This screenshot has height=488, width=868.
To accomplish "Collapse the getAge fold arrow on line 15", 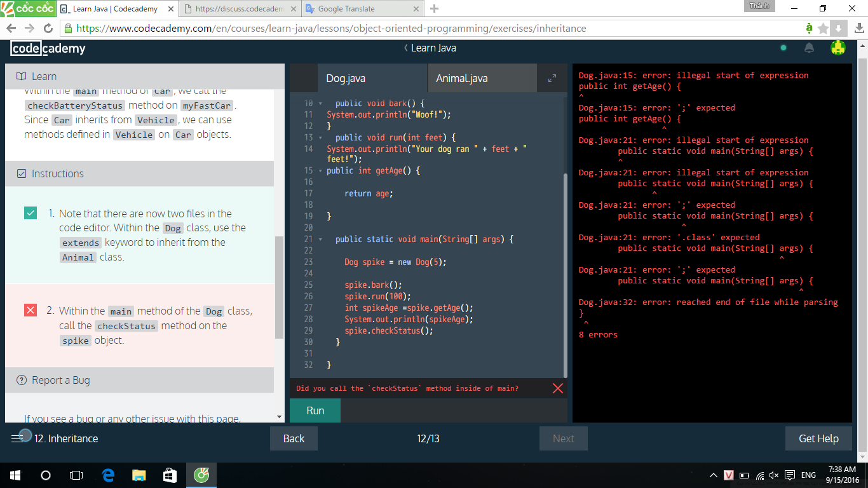I will click(320, 171).
